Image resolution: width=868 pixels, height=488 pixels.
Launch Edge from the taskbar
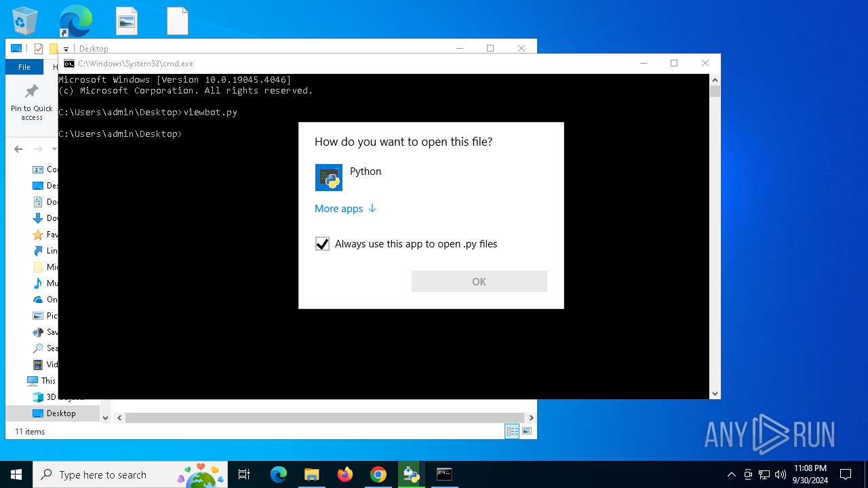coord(279,474)
